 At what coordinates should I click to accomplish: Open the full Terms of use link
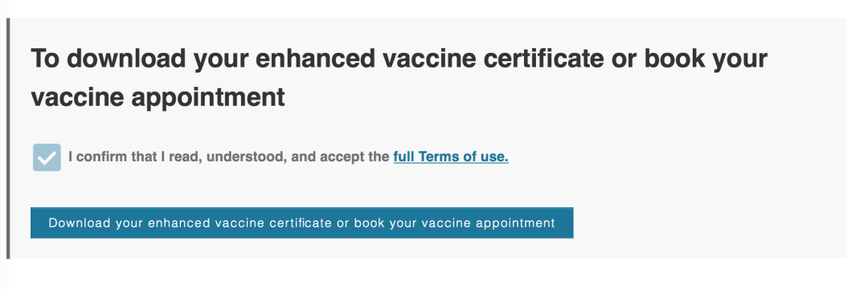[x=451, y=157]
